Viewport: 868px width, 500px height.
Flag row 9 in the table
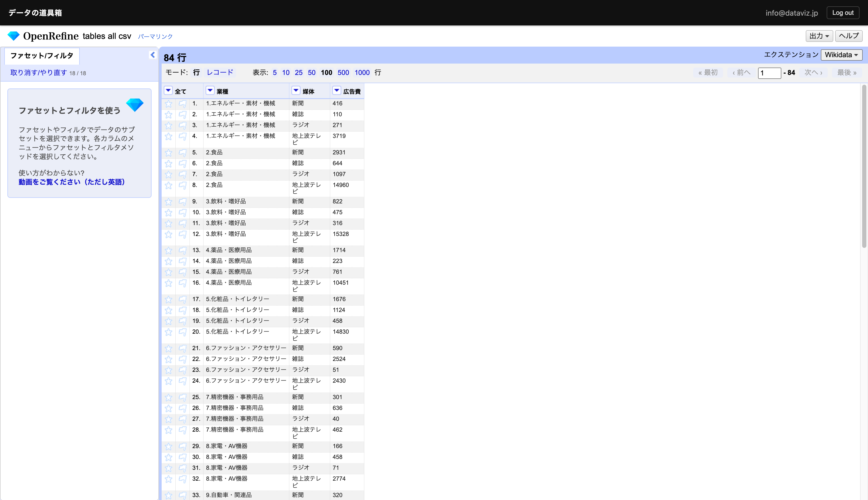(182, 202)
